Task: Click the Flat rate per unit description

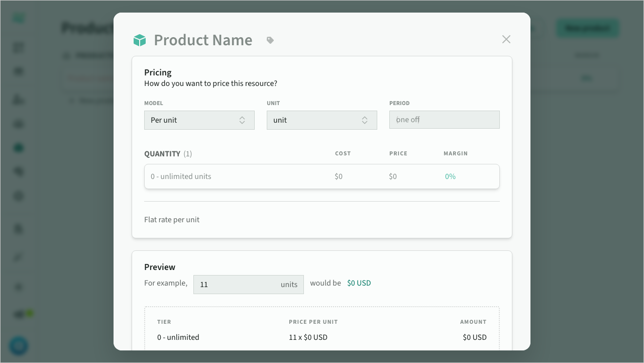Action: click(x=172, y=220)
